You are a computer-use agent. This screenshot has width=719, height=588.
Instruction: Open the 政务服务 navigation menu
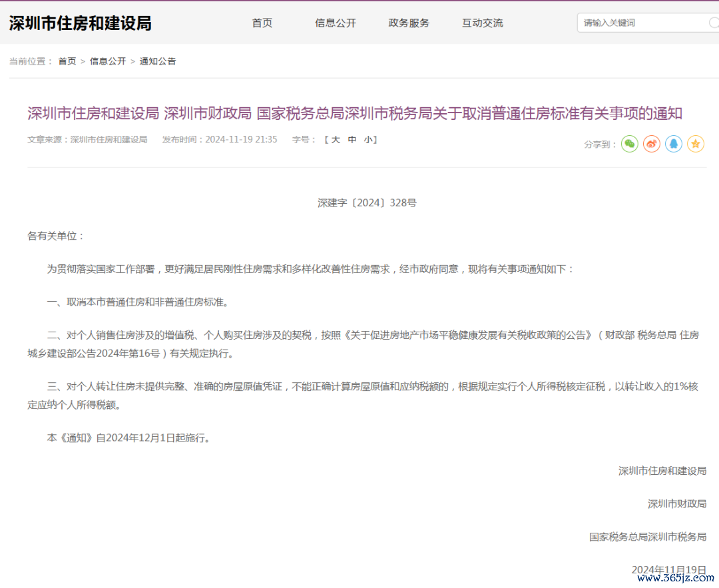[x=409, y=23]
